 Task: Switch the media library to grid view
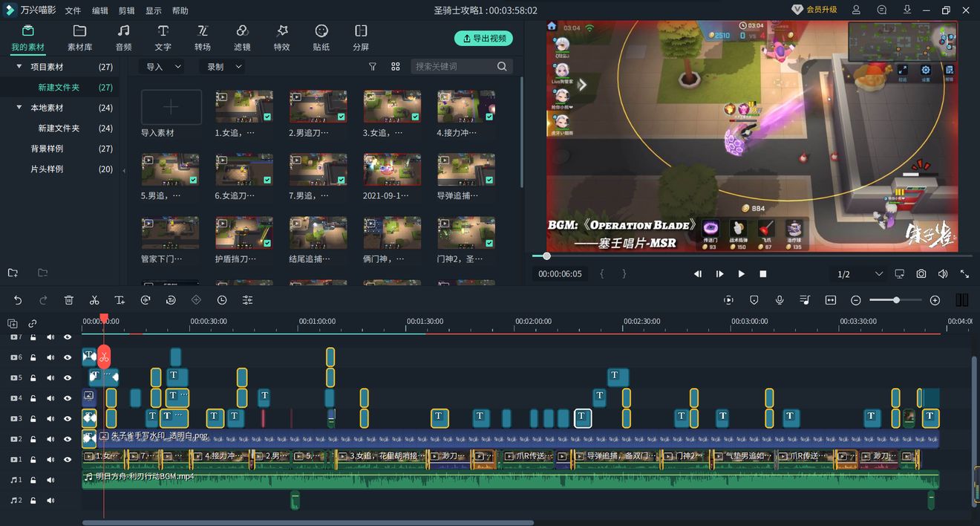396,66
